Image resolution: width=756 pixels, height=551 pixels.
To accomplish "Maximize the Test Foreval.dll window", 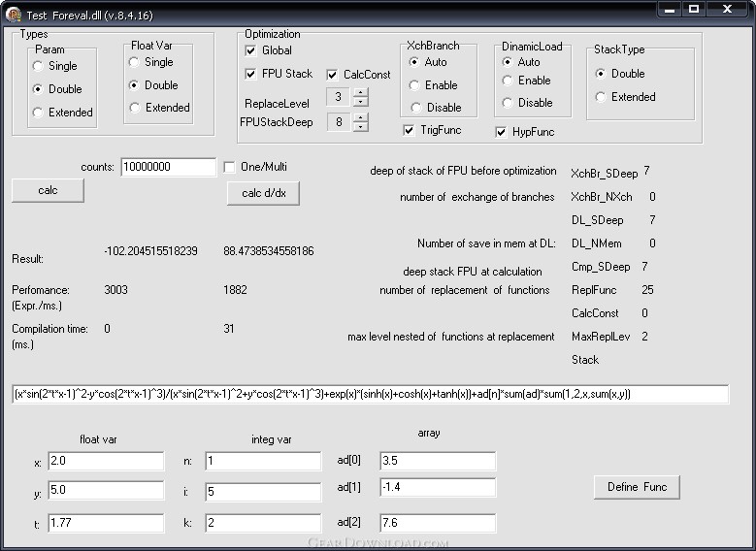I will tap(693, 9).
